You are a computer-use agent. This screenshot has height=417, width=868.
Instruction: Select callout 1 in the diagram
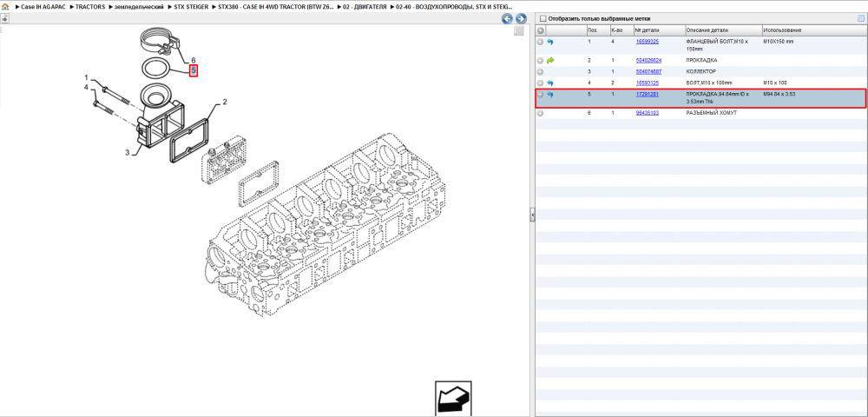point(86,77)
